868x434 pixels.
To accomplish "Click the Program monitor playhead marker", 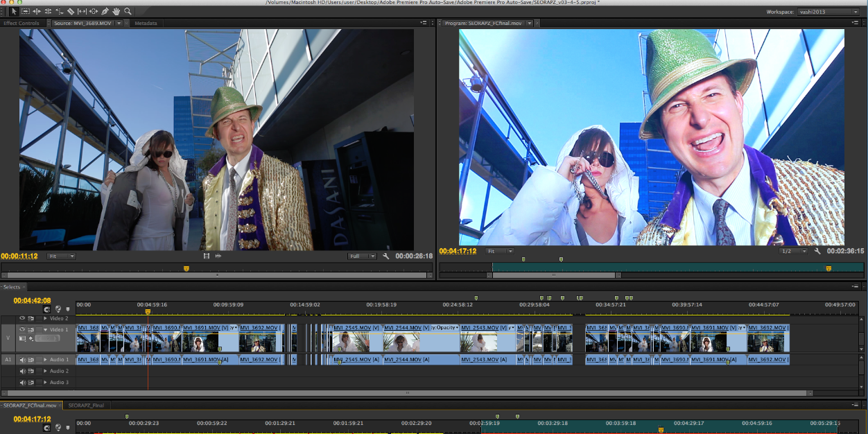I will (828, 268).
